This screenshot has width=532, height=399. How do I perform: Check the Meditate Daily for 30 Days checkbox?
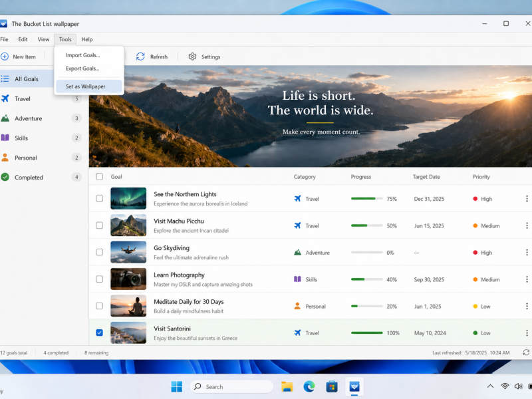point(99,306)
